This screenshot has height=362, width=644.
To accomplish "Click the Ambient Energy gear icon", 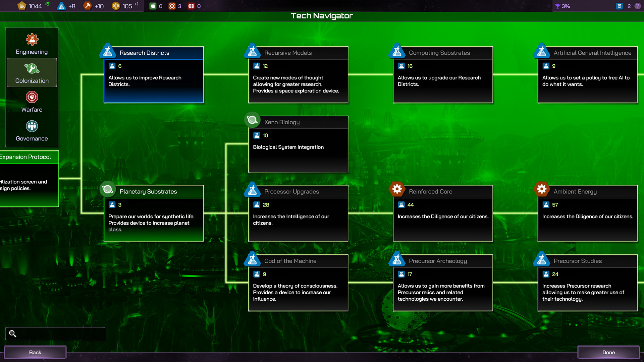I will [541, 189].
